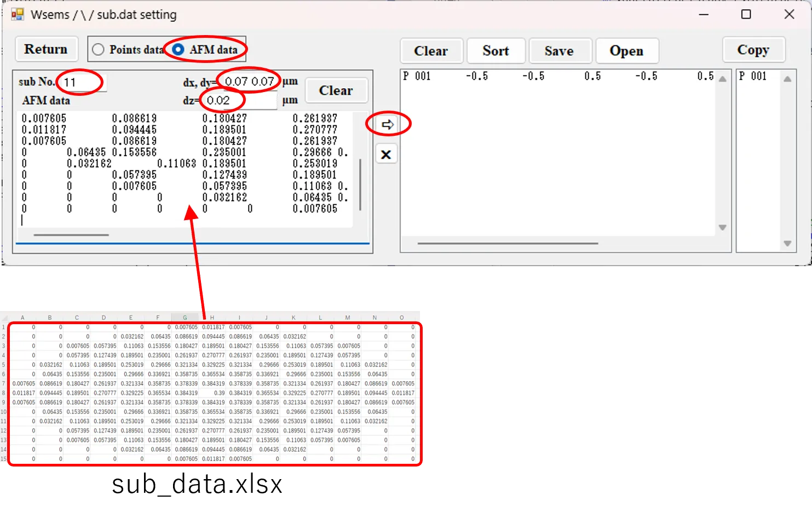The width and height of the screenshot is (812, 518).
Task: Click the Copy button
Action: tap(753, 50)
